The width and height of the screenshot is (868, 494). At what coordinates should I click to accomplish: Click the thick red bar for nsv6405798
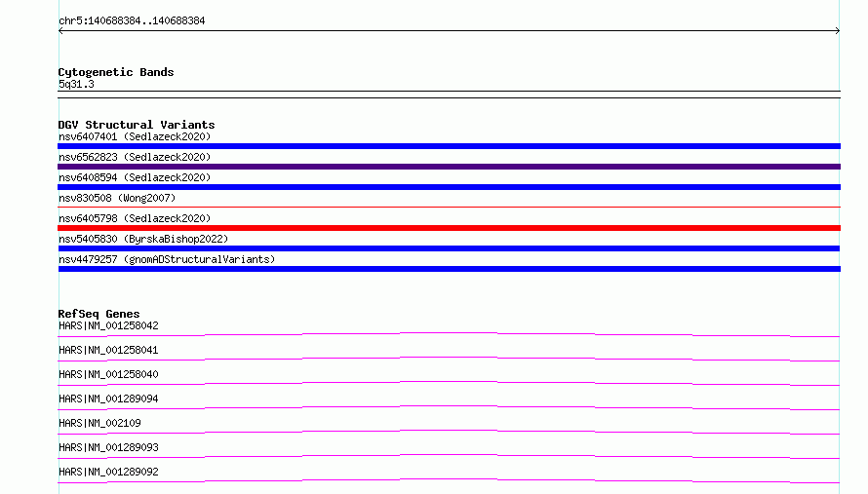(449, 228)
